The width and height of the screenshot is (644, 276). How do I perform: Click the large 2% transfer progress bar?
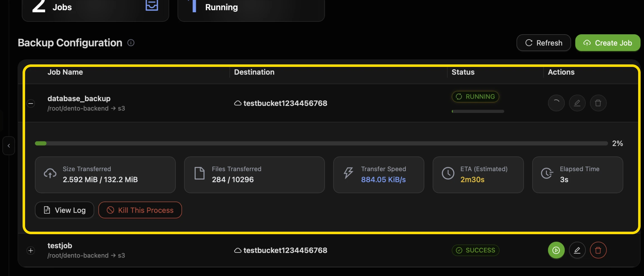point(321,143)
